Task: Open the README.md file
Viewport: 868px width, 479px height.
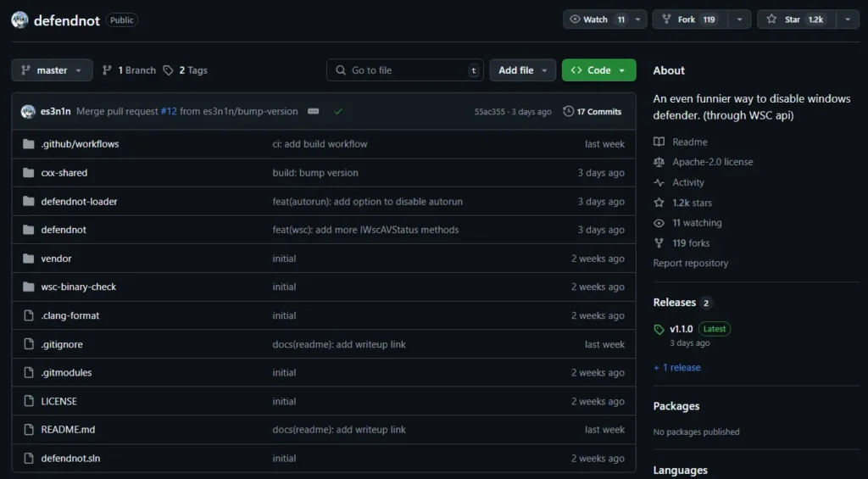Action: tap(68, 430)
